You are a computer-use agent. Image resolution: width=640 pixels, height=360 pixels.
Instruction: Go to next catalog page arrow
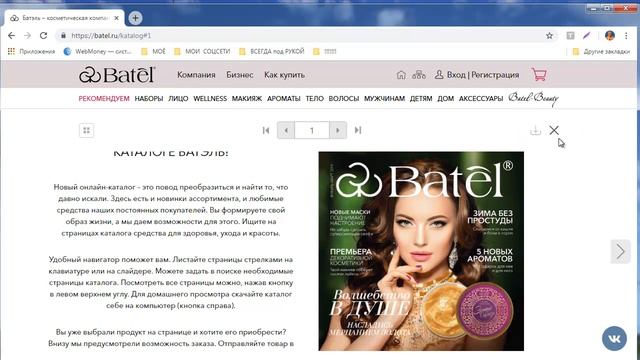(338, 130)
